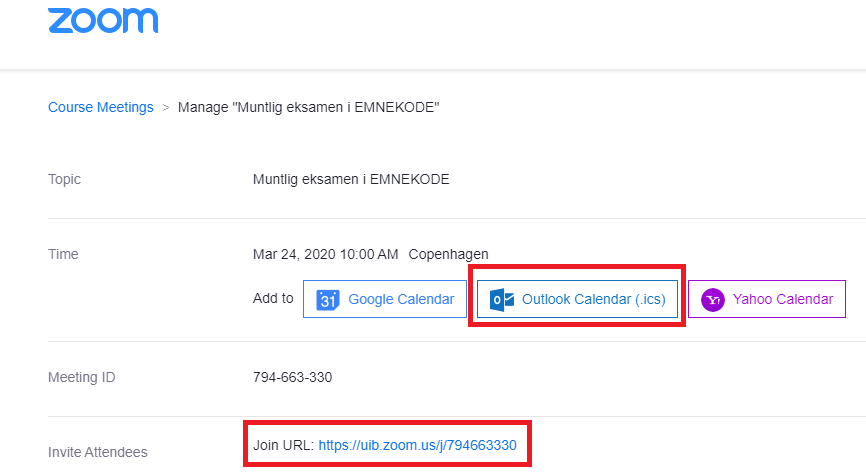Click the "Add to" label text
Image resolution: width=866 pixels, height=476 pixels.
click(x=273, y=298)
